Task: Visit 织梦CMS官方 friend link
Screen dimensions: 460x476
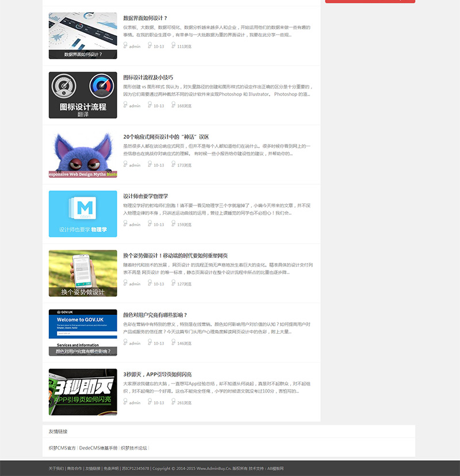Action: [x=62, y=448]
